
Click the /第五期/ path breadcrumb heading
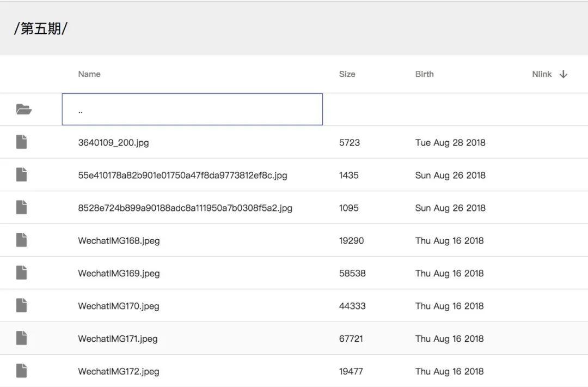(x=40, y=29)
